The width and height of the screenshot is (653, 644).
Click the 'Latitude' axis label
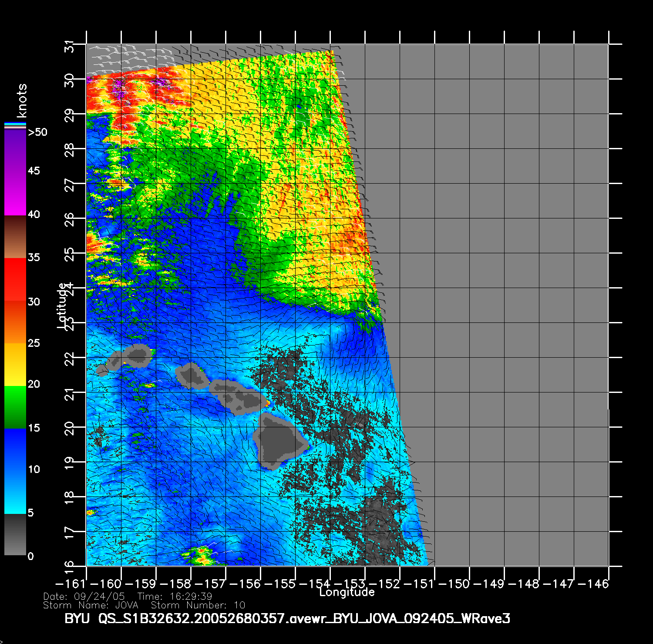[62, 305]
